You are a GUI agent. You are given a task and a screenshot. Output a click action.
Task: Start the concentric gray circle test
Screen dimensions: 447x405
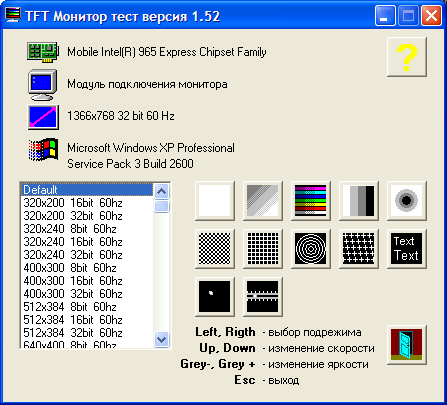pyautogui.click(x=407, y=201)
